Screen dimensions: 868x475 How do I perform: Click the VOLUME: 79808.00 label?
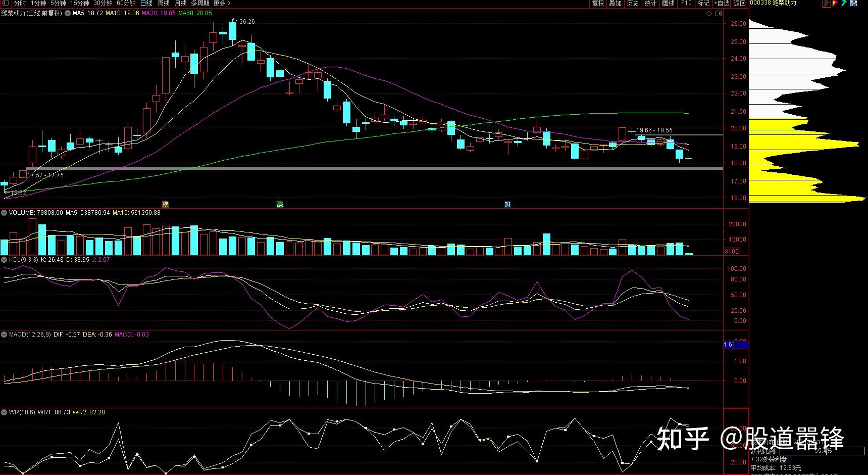[x=36, y=213]
